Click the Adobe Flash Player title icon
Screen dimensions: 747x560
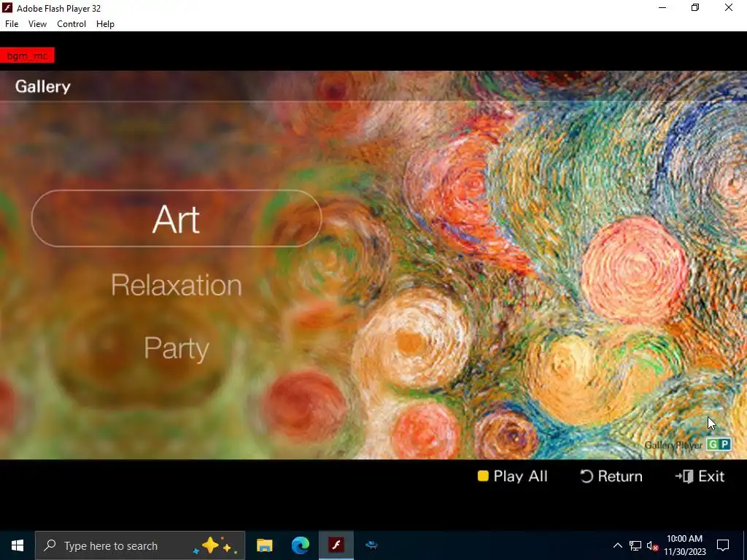tap(7, 7)
